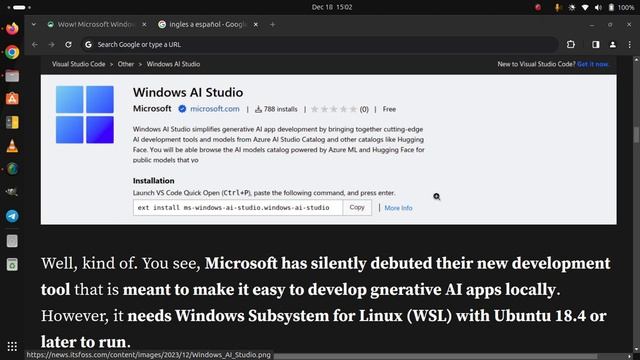Click the 'Windows AI Studio' heading
The width and height of the screenshot is (640, 360).
pos(188,92)
